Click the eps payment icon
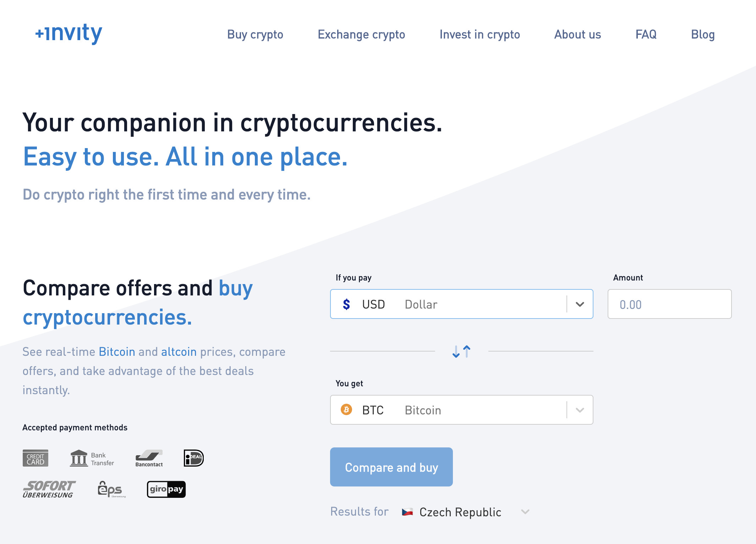The image size is (756, 544). 111,489
